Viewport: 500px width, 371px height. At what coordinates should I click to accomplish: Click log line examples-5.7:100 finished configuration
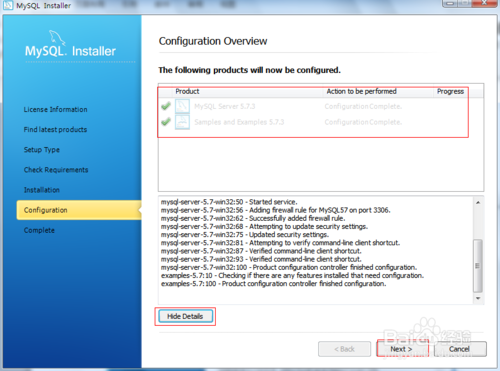pos(274,284)
